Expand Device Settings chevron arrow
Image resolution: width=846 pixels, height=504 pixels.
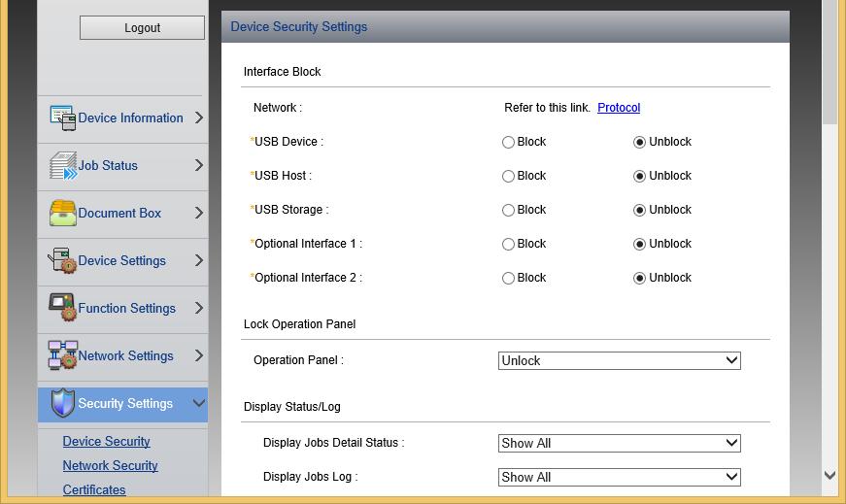tap(198, 260)
